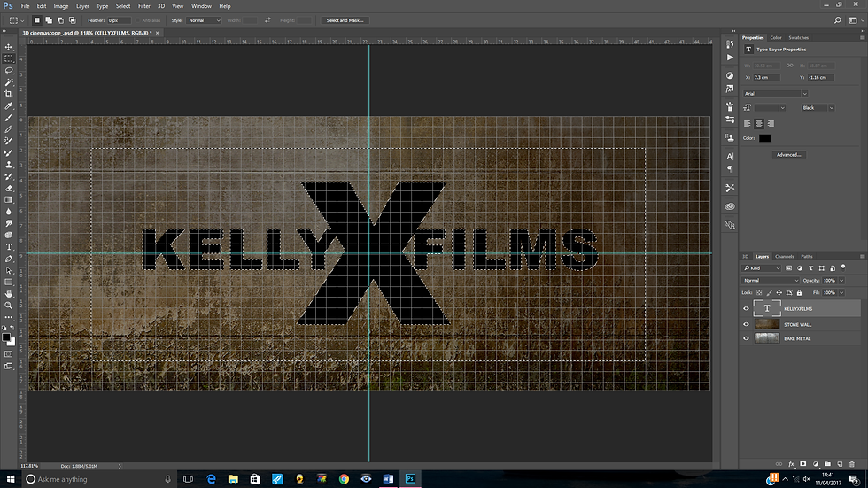Expand the Opacity slider dropdown
This screenshot has height=488, width=868.
click(x=841, y=281)
